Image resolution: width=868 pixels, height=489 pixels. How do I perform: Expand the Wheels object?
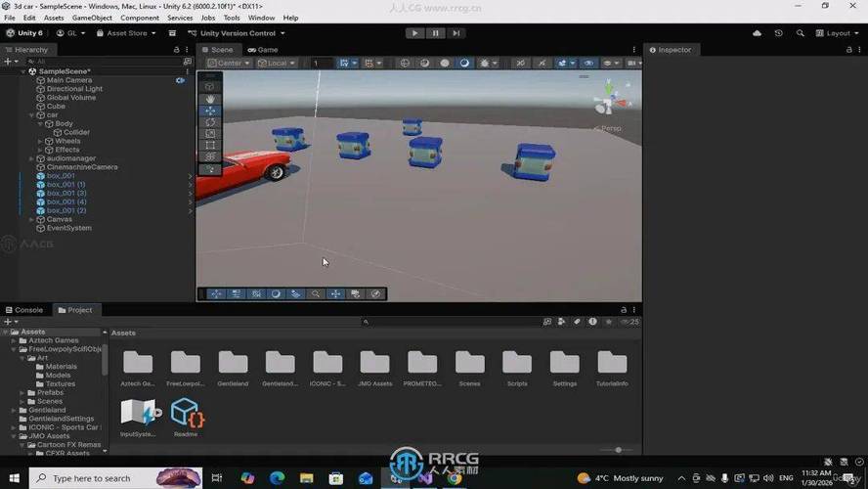tap(40, 141)
